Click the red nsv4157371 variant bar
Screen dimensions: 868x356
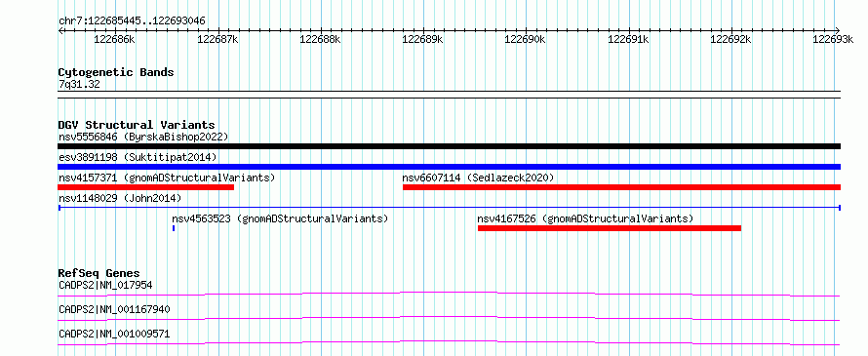coord(146,187)
